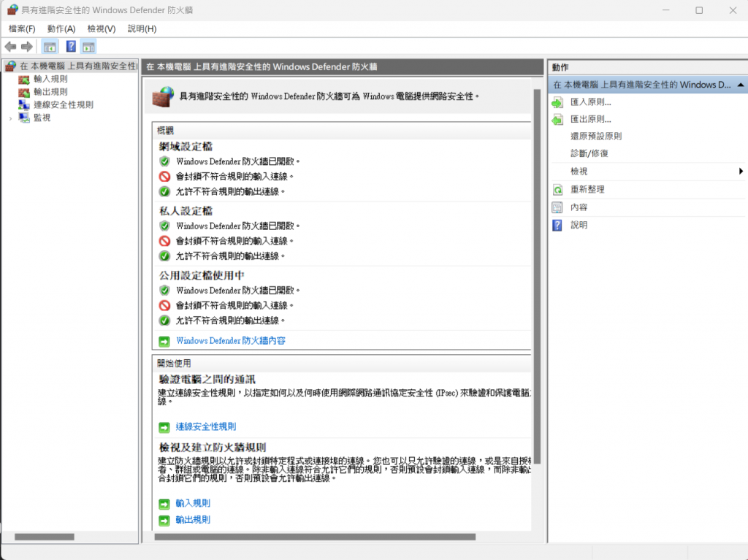The height and width of the screenshot is (560, 748).
Task: Toggle the console tree pane icon
Action: [x=50, y=47]
